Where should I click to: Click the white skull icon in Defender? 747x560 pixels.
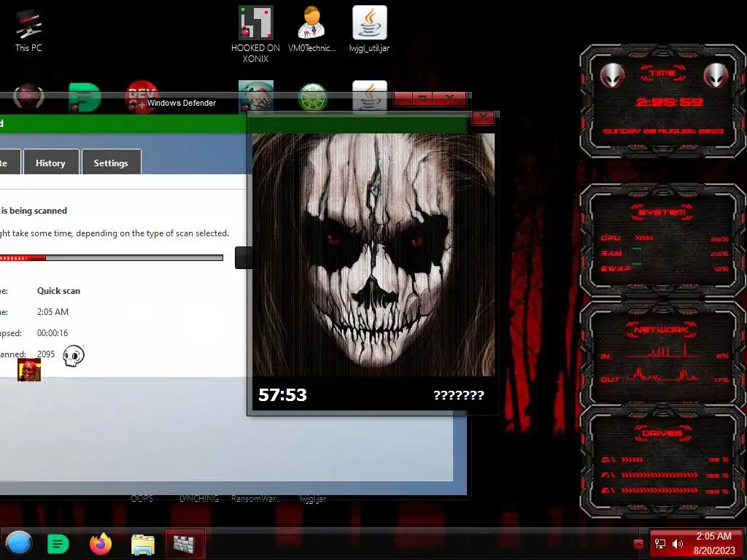(74, 356)
